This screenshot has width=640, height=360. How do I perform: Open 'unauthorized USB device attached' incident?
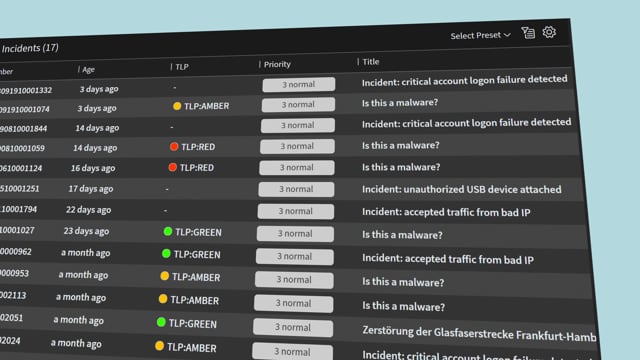pos(462,189)
